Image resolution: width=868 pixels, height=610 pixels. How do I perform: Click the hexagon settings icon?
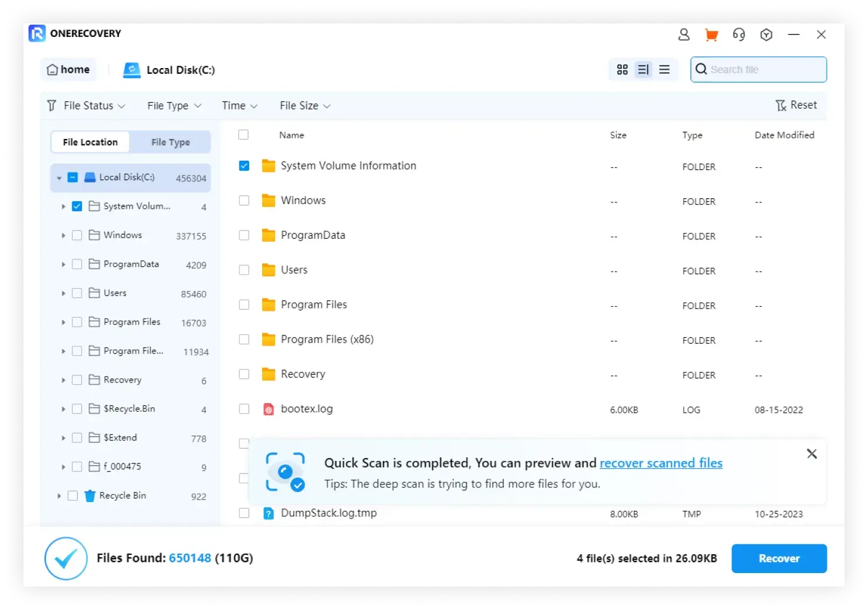[x=766, y=35]
